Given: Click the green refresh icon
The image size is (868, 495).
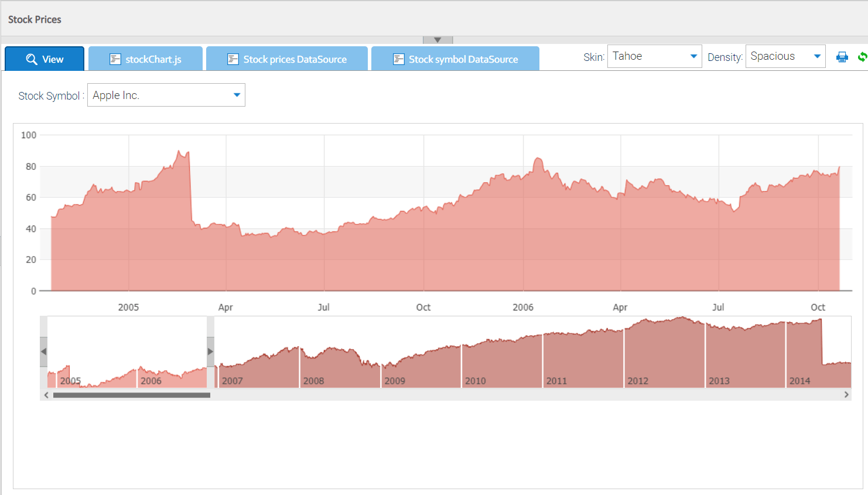Looking at the screenshot, I should point(862,57).
